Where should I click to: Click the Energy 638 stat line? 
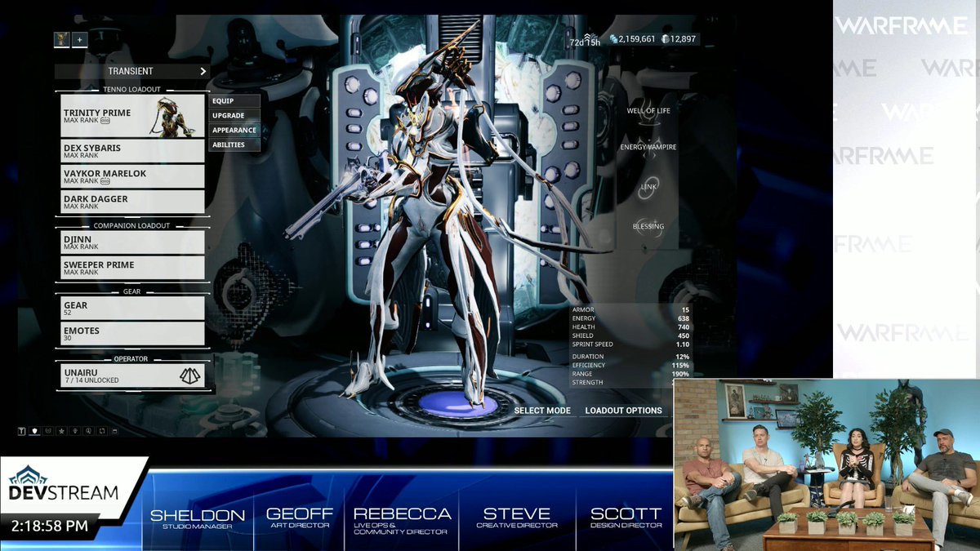pyautogui.click(x=631, y=318)
